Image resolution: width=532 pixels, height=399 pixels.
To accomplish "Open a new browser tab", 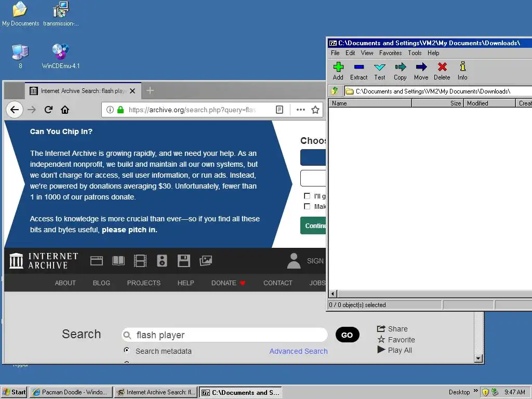I will click(x=150, y=90).
